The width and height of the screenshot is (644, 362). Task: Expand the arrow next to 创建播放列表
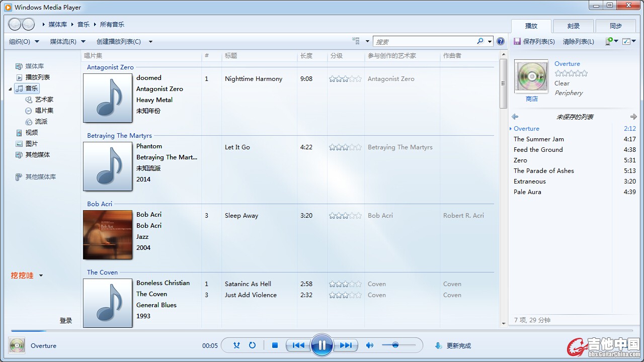150,42
